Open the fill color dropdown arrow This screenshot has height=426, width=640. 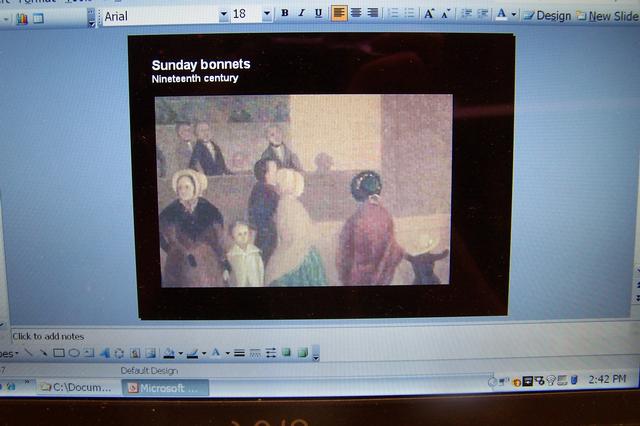point(180,354)
